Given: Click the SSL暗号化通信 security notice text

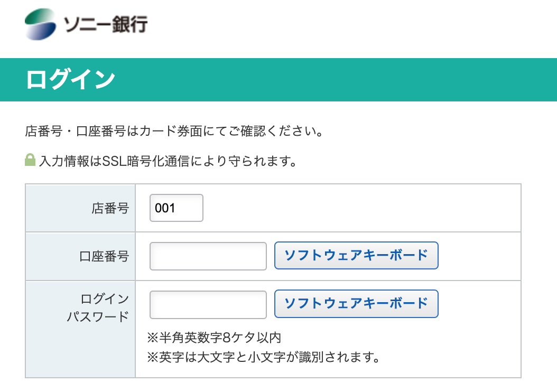Looking at the screenshot, I should pos(168,161).
